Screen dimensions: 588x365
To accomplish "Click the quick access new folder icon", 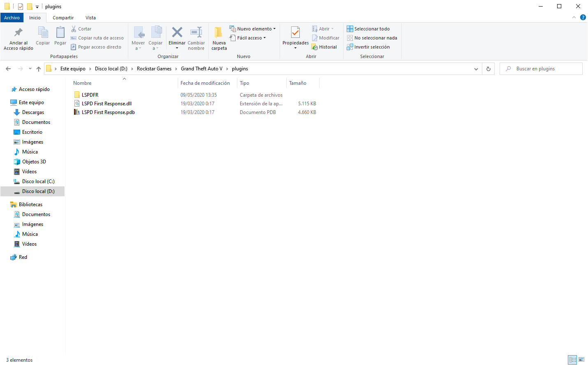I will point(30,7).
